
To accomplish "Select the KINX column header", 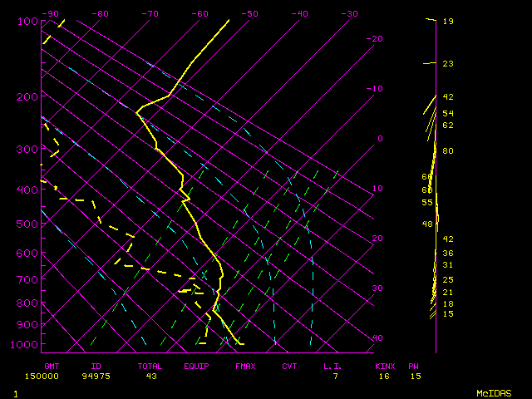I will coord(384,366).
